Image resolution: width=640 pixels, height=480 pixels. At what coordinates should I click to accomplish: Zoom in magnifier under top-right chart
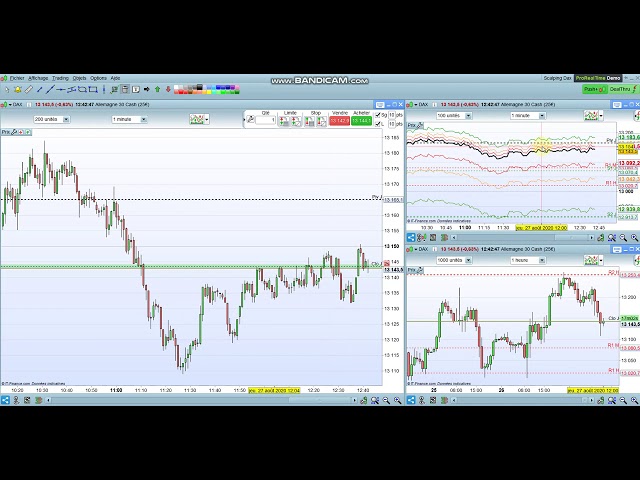click(x=634, y=237)
